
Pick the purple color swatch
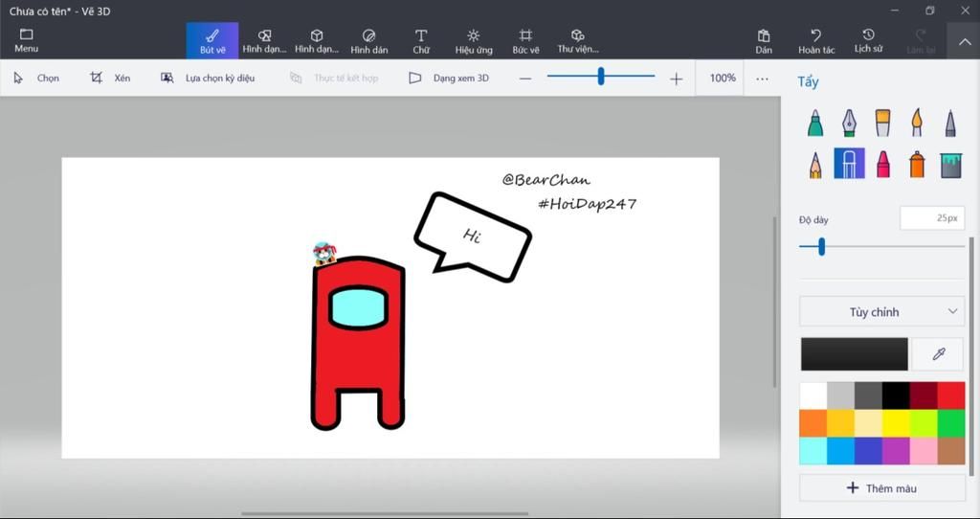click(896, 451)
